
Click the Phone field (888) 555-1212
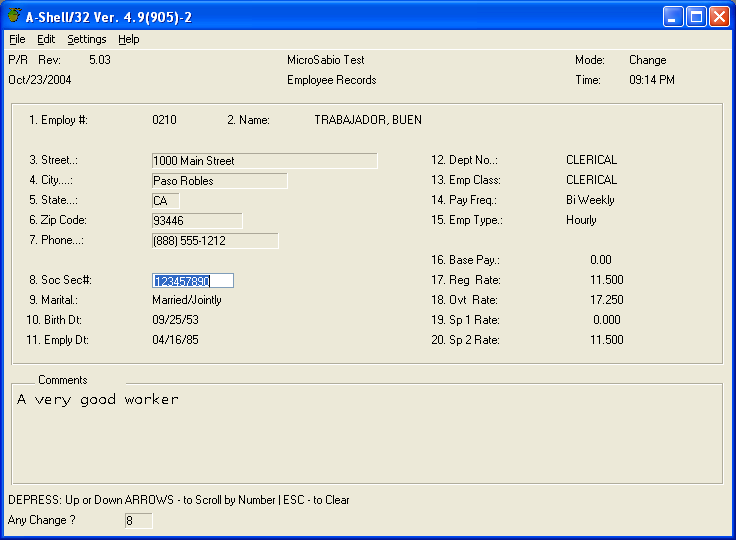pyautogui.click(x=214, y=241)
